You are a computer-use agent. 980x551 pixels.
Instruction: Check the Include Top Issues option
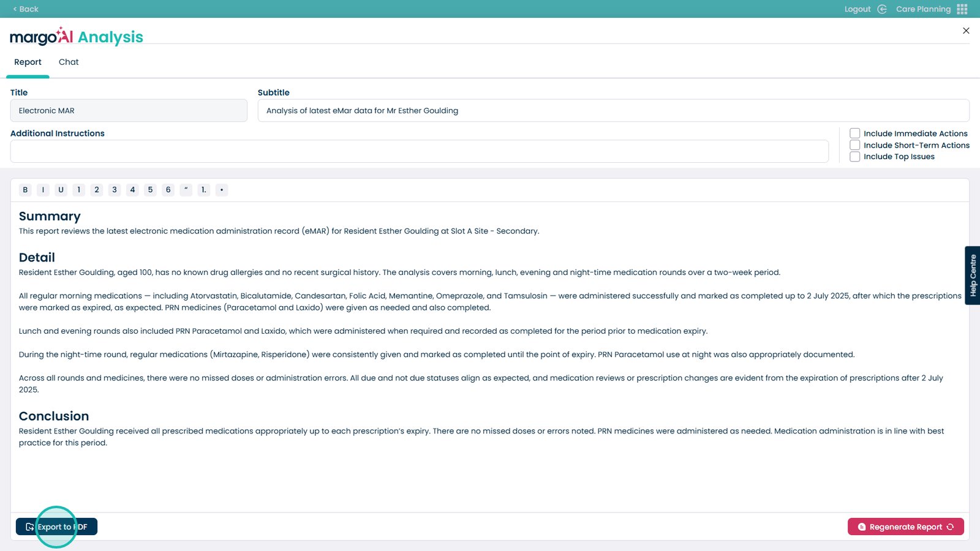coord(855,157)
